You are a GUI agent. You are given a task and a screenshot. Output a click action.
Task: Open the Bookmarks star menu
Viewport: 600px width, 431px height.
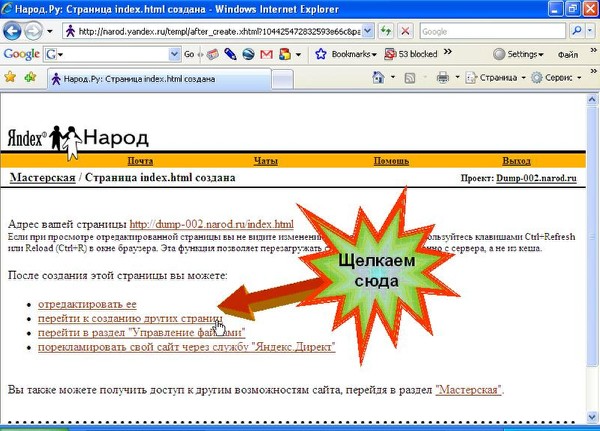click(x=346, y=54)
